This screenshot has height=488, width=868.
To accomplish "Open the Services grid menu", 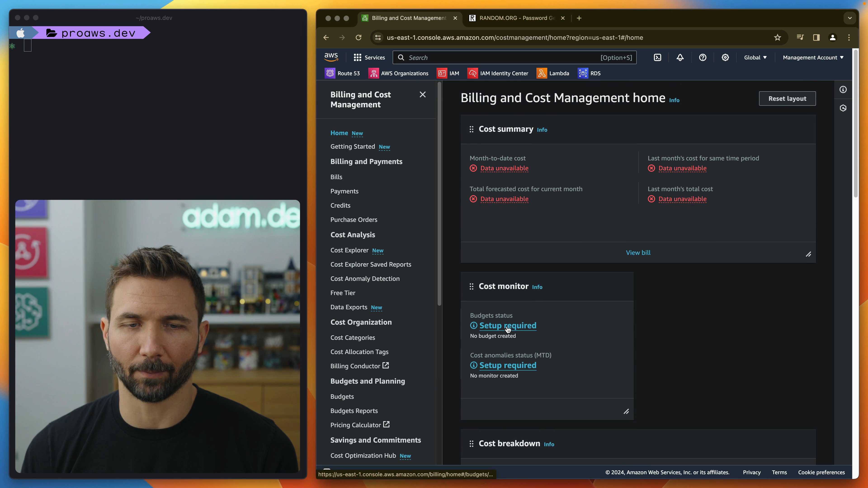I will point(369,58).
